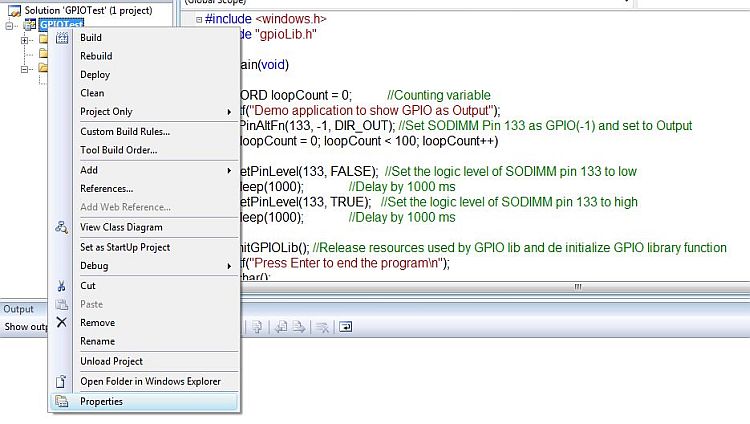Click the Output panel title
The image size is (750, 424).
click(x=18, y=309)
